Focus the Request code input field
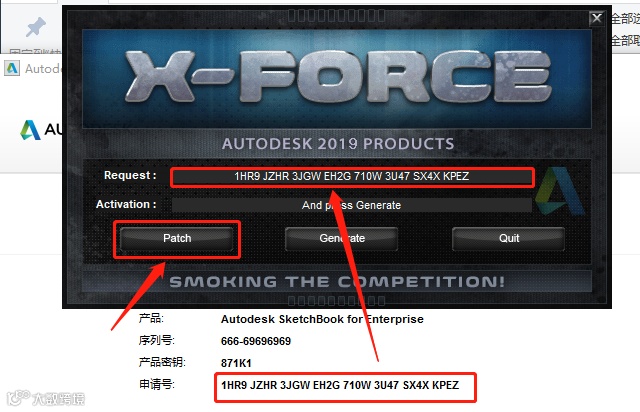 click(352, 176)
